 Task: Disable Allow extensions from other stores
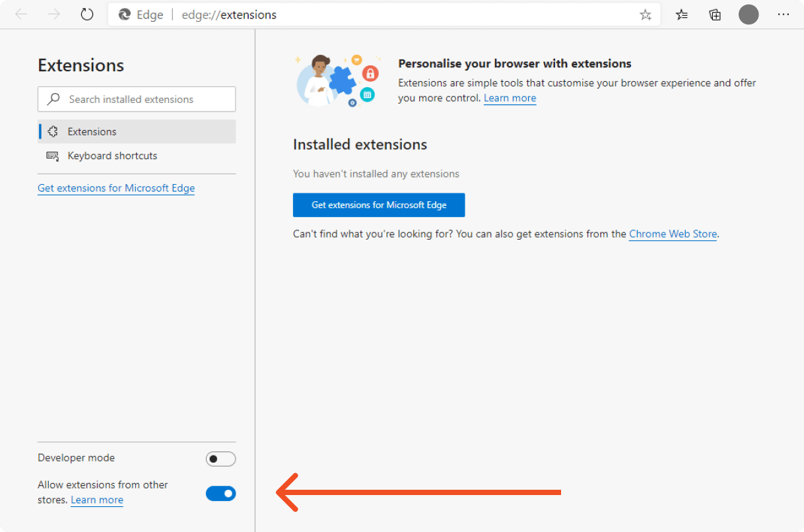click(220, 493)
